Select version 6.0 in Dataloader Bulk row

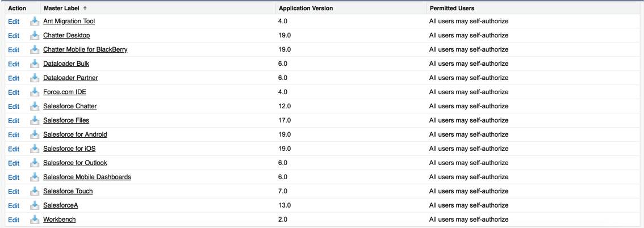pos(283,64)
